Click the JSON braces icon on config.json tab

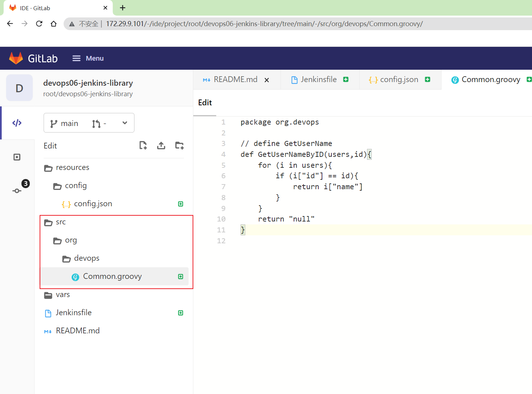point(373,80)
